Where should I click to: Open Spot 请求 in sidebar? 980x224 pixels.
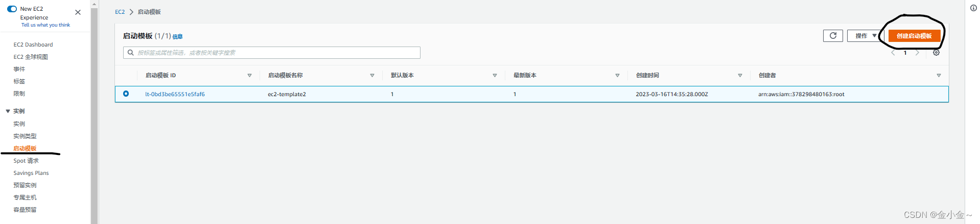click(x=26, y=161)
